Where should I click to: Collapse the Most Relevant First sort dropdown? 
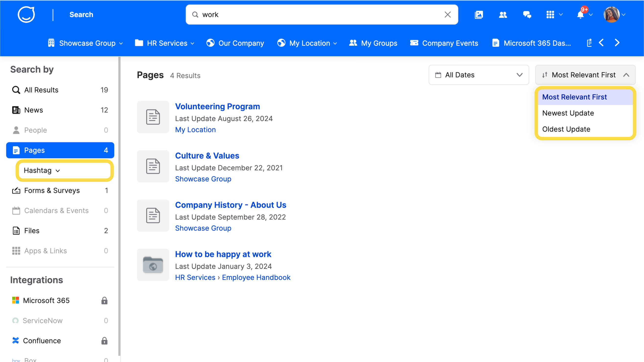point(585,75)
